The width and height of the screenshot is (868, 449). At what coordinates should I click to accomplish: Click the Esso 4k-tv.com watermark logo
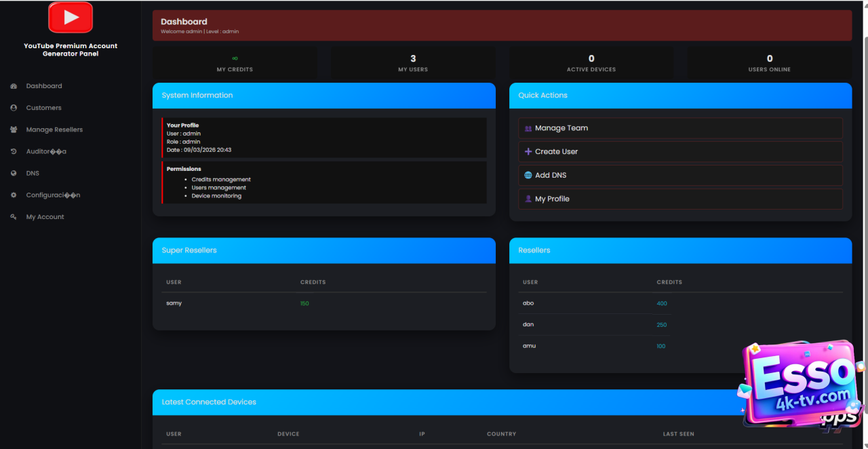click(800, 383)
